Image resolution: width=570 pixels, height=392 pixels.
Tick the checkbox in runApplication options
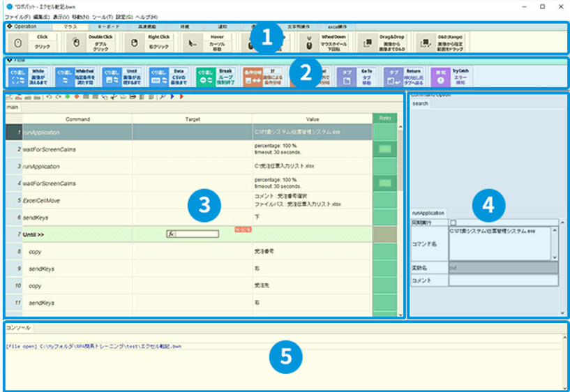coord(453,223)
